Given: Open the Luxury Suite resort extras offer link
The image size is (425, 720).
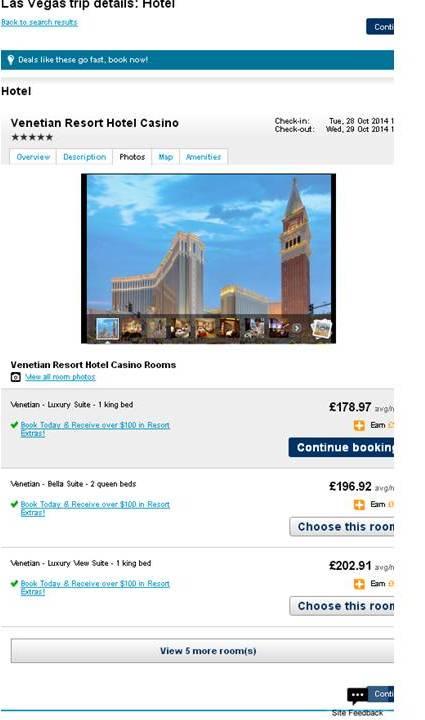Looking at the screenshot, I should [95, 429].
